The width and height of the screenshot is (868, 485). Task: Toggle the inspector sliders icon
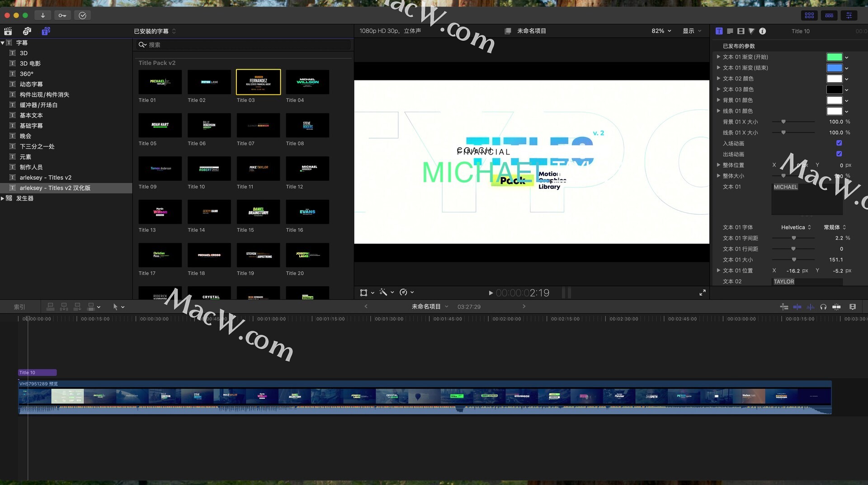(x=849, y=15)
